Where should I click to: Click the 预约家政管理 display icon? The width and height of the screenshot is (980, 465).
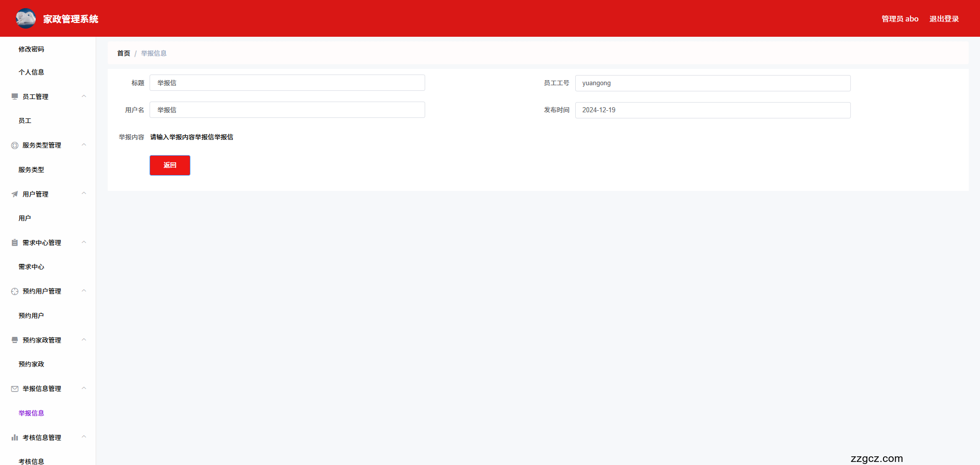point(14,339)
